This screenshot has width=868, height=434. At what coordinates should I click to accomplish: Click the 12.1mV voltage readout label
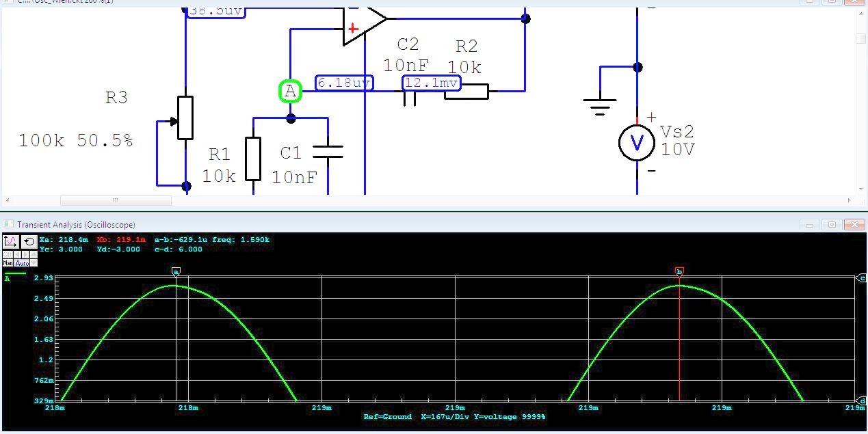click(432, 83)
